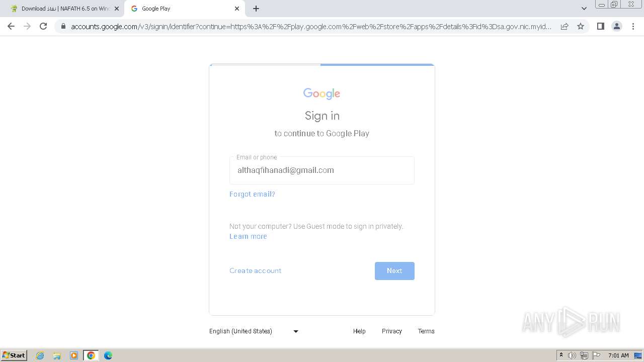Open the Forgot email? link
Screen dimensions: 644x362
[x=252, y=194]
